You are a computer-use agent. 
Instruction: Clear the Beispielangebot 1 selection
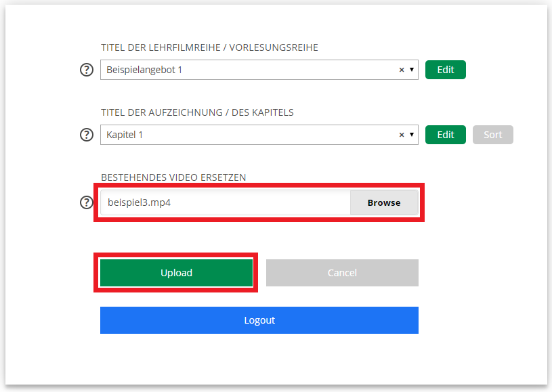pyautogui.click(x=402, y=70)
